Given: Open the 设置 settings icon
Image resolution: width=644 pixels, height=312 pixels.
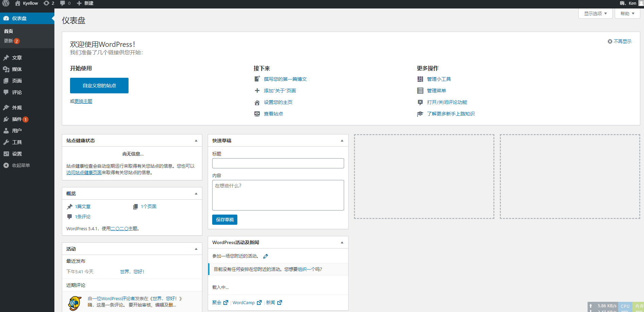Looking at the screenshot, I should 6,154.
